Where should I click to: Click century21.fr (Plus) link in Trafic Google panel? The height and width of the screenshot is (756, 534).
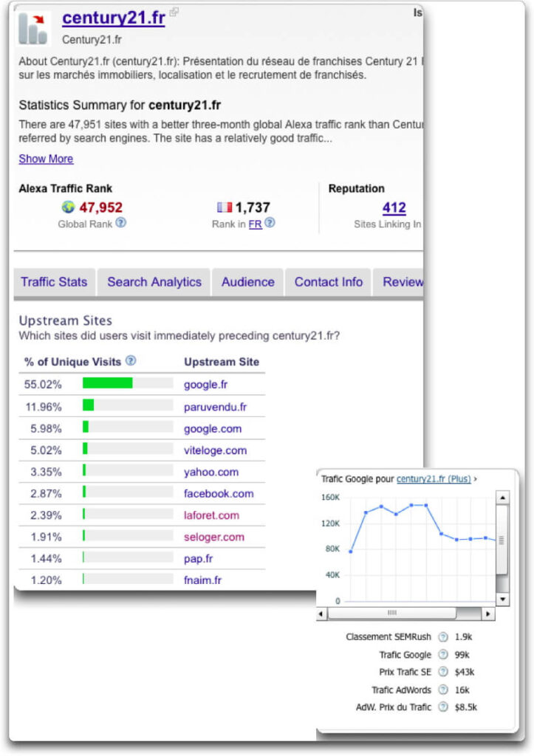[434, 478]
